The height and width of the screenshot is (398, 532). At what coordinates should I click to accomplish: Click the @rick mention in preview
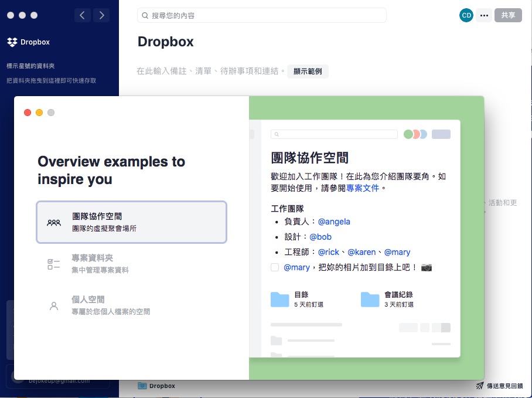[329, 252]
